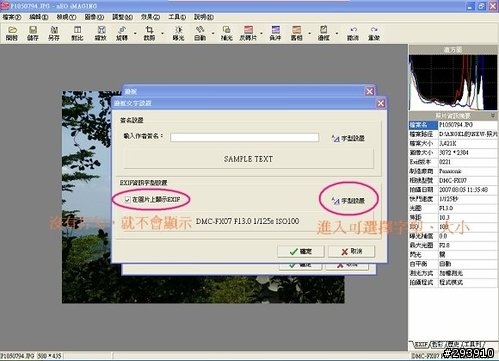The image size is (499, 361).
Task: Select the file size value 3,421K
Action: pyautogui.click(x=448, y=143)
